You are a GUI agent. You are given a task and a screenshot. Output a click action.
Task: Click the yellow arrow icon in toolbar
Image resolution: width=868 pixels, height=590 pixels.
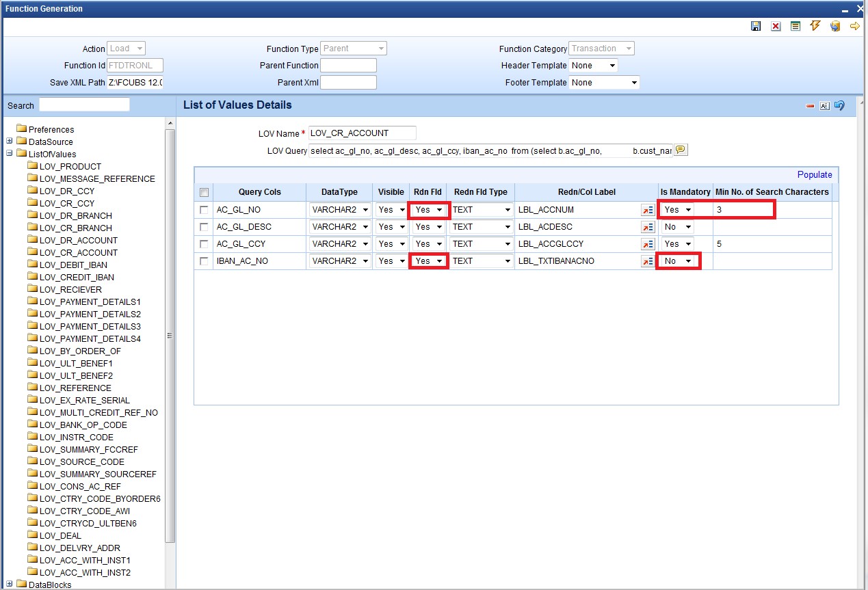[x=854, y=26]
